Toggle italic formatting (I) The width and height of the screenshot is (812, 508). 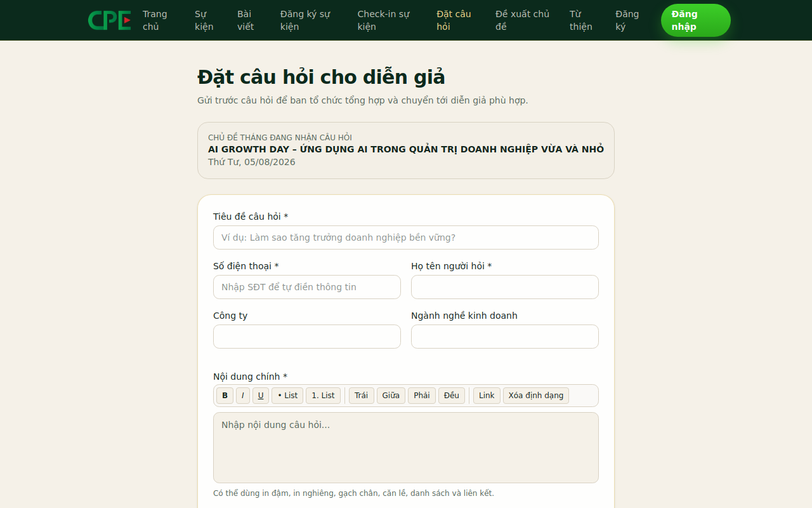pyautogui.click(x=243, y=396)
